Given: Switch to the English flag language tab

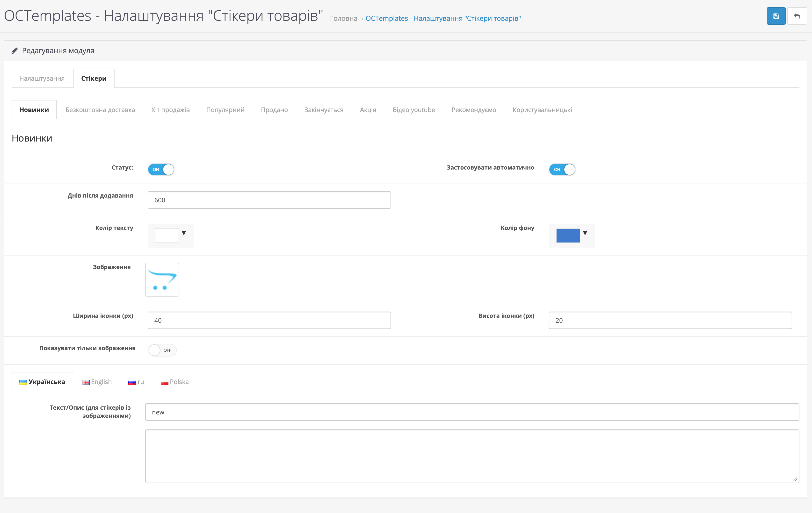Looking at the screenshot, I should point(97,382).
